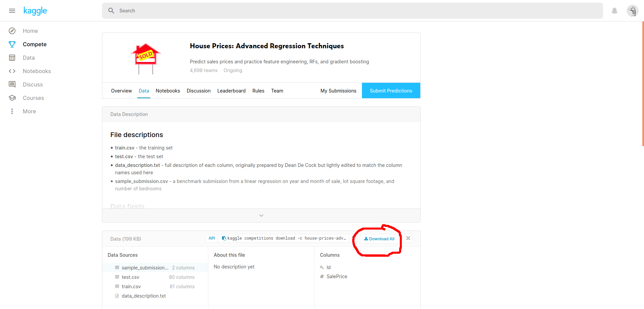Click the Id column name
The height and width of the screenshot is (309, 644).
click(x=329, y=267)
